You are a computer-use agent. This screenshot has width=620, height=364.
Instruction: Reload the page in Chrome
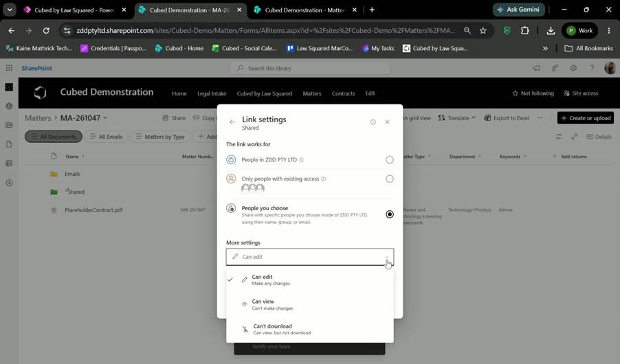46,30
